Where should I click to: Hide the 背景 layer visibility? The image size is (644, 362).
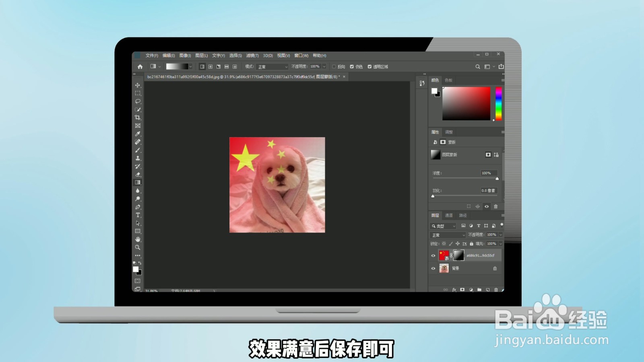pyautogui.click(x=433, y=268)
